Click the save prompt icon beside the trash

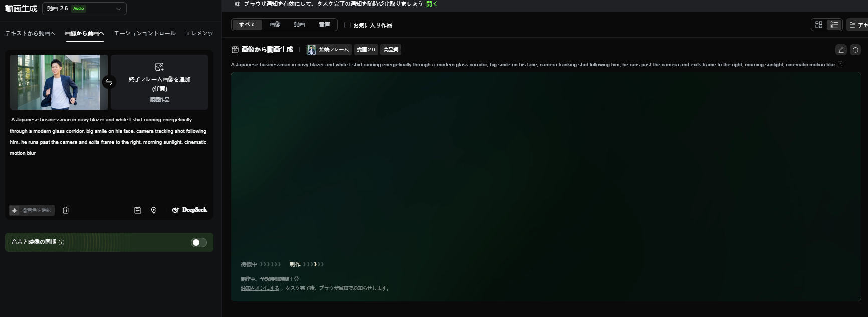(138, 210)
